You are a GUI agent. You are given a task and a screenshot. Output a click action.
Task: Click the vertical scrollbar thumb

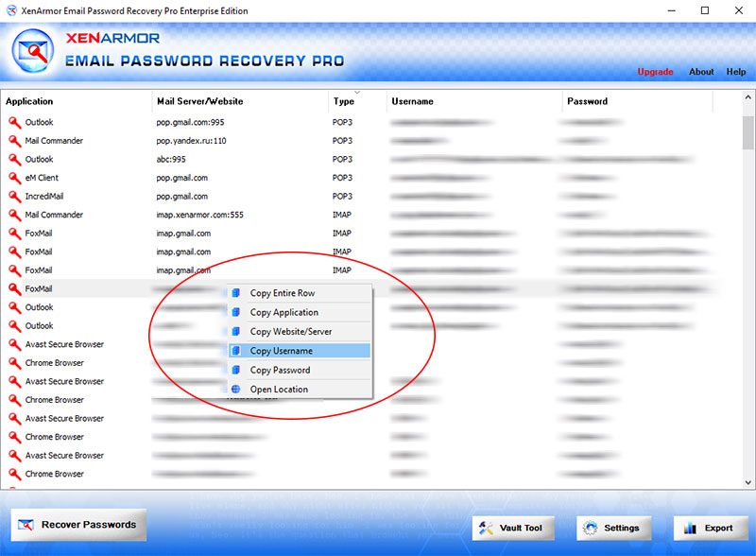tap(747, 132)
